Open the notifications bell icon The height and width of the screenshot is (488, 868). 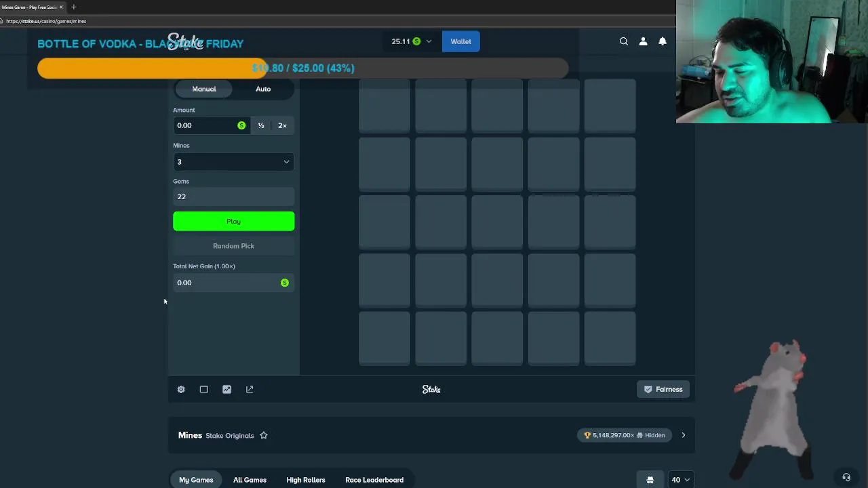coord(663,41)
